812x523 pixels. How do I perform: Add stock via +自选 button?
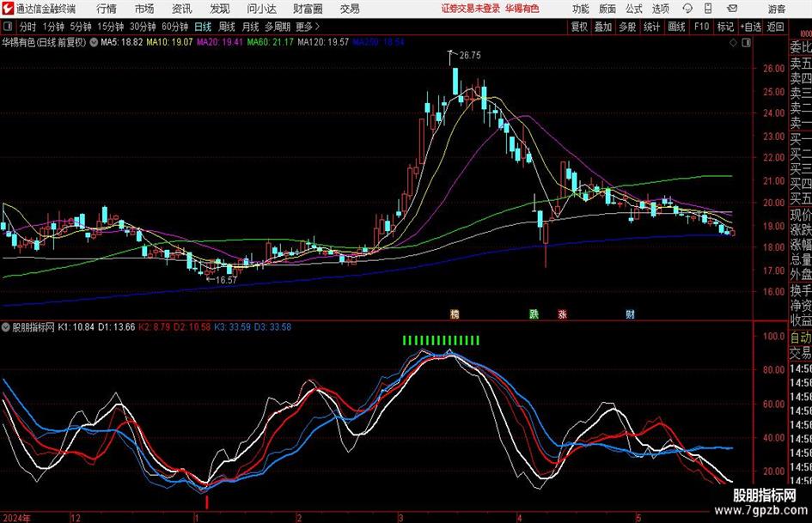750,27
